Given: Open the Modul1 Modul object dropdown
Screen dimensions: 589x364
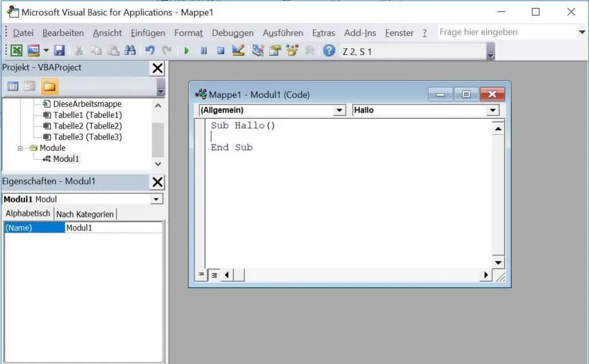Looking at the screenshot, I should point(156,199).
